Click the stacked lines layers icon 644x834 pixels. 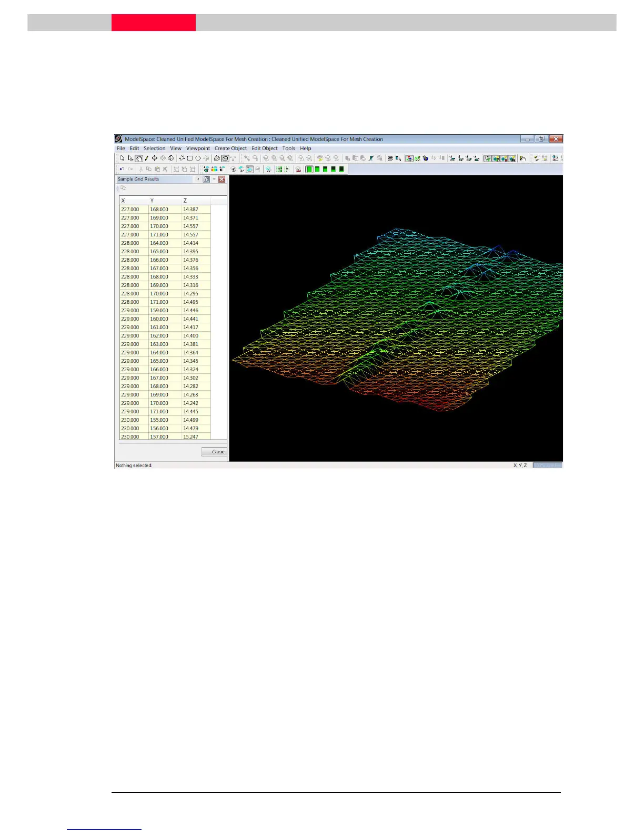pos(390,158)
